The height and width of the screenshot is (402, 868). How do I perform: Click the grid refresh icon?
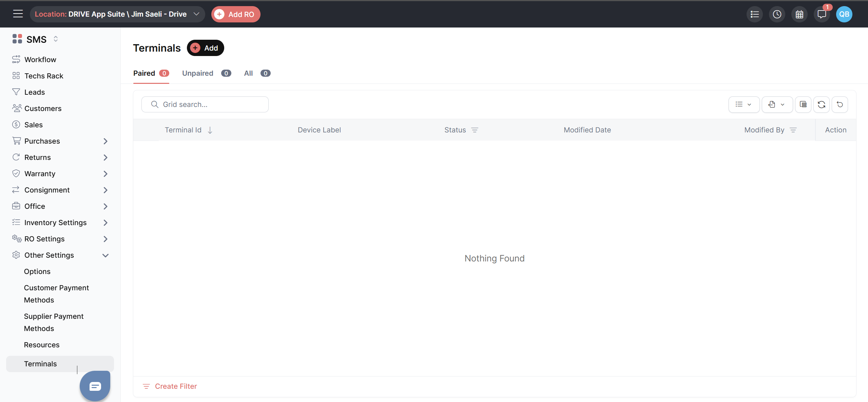click(821, 105)
